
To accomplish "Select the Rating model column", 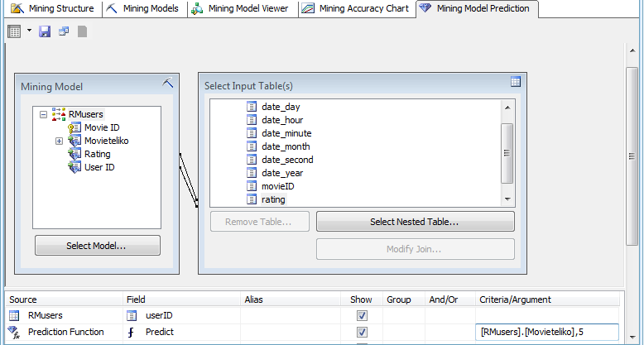I will coord(98,154).
